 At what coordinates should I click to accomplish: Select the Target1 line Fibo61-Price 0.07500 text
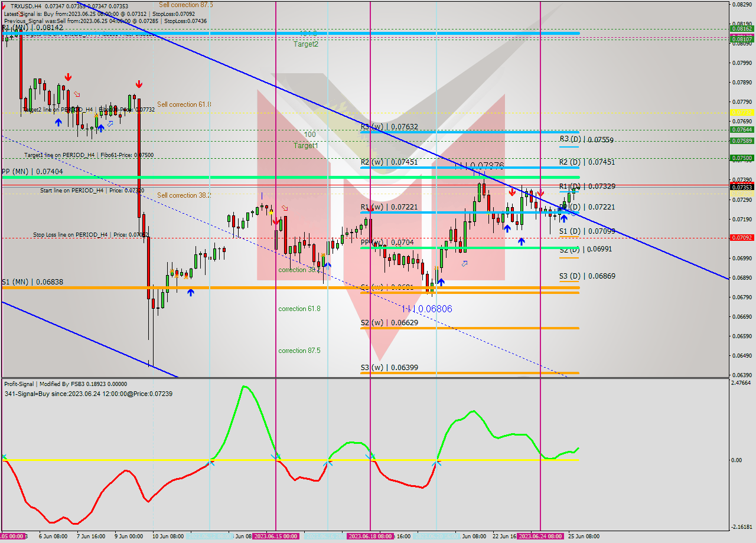(89, 155)
